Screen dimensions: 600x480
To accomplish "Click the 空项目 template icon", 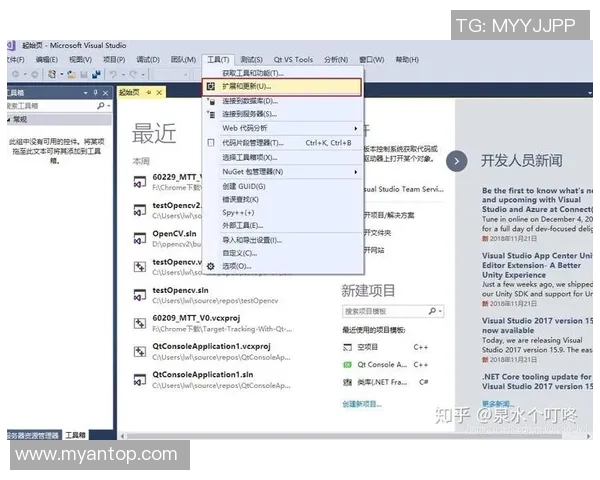I will point(347,347).
